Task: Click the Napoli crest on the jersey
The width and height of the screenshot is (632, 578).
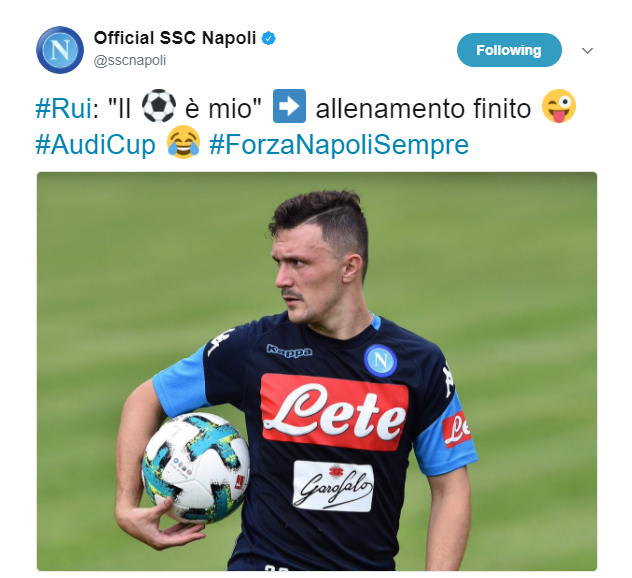Action: click(380, 360)
